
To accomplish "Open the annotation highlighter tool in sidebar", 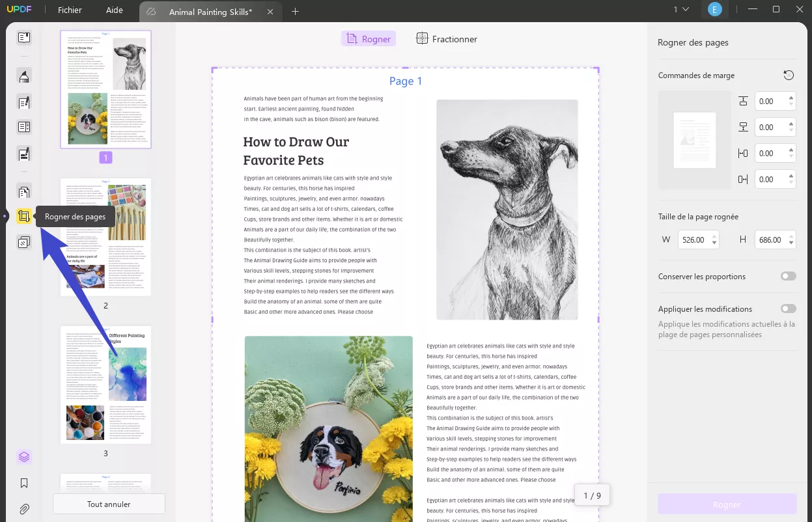I will [24, 76].
